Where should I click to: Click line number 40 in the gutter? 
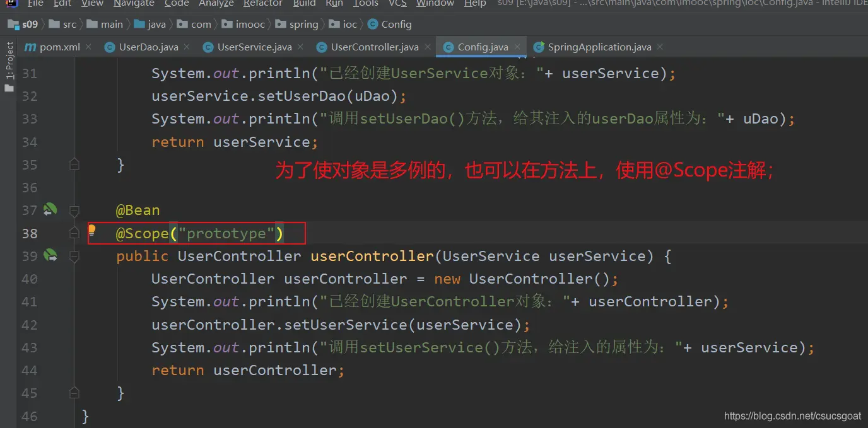[30, 279]
